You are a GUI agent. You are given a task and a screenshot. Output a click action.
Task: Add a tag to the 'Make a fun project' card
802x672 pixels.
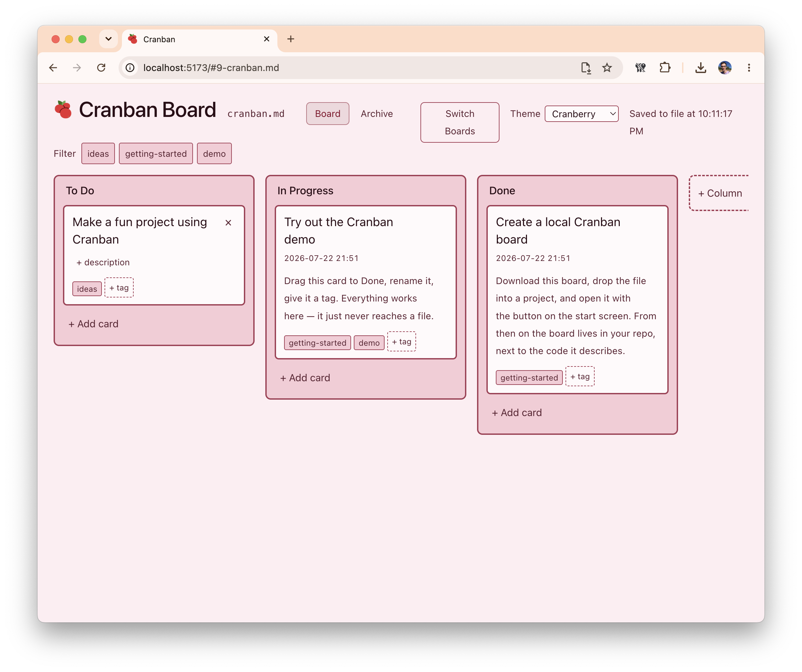pyautogui.click(x=119, y=287)
